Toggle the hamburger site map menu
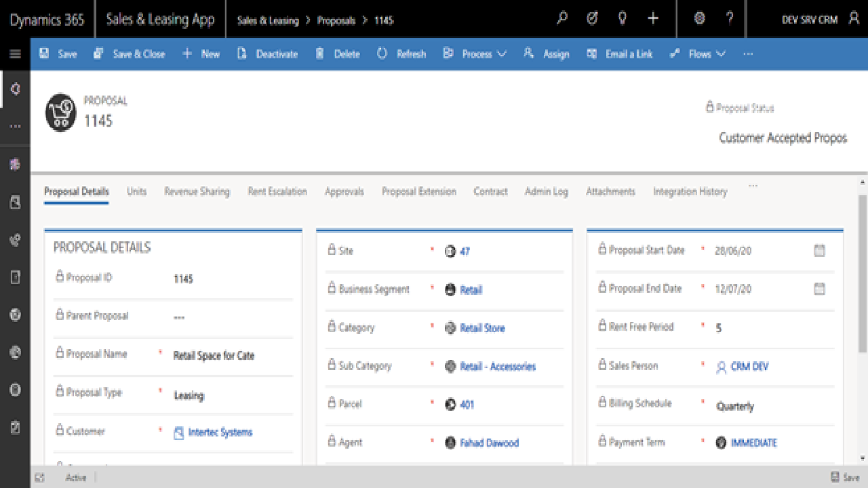Image resolution: width=868 pixels, height=488 pixels. pyautogui.click(x=15, y=54)
